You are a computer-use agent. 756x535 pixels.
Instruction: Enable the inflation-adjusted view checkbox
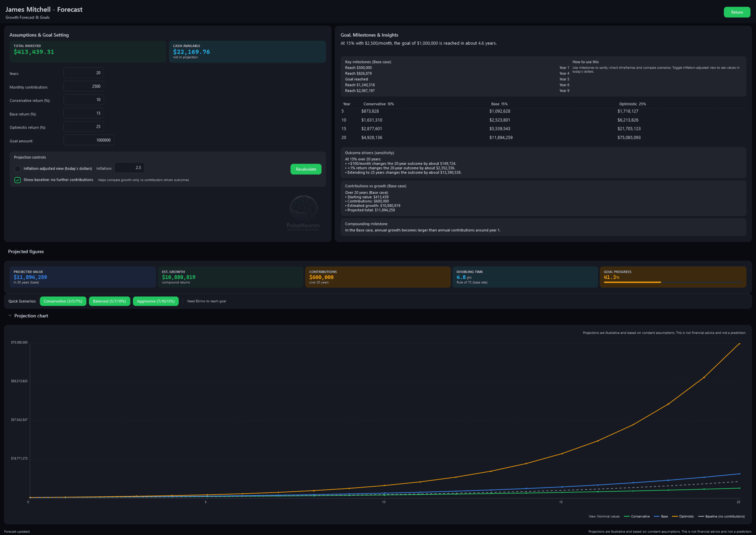pos(17,169)
